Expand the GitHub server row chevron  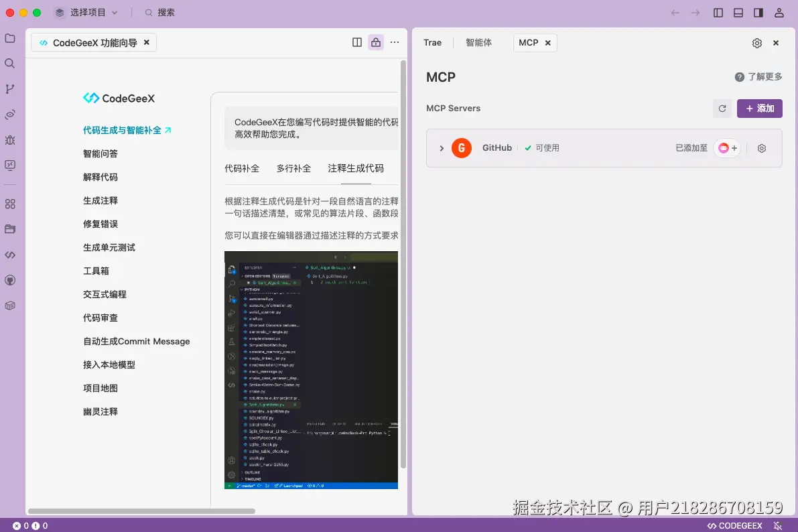click(442, 148)
